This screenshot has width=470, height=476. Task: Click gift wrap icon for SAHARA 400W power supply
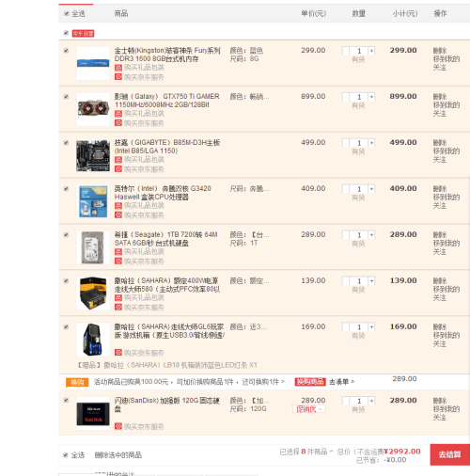[118, 298]
